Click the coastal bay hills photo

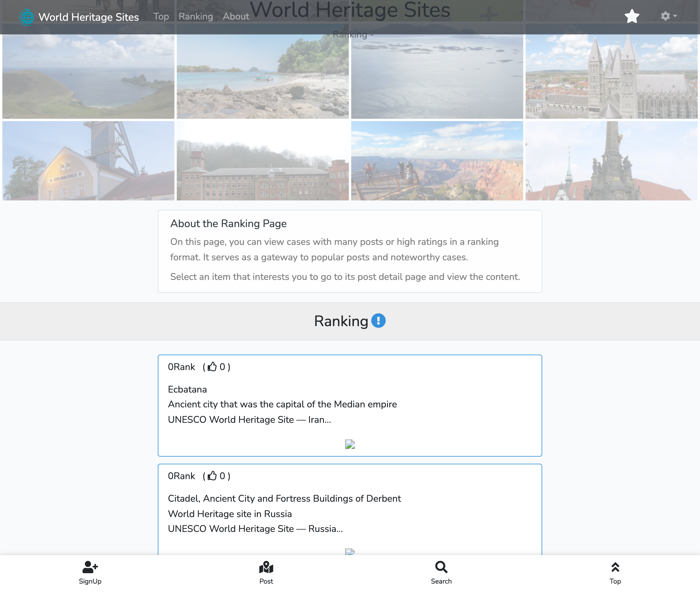click(x=88, y=76)
